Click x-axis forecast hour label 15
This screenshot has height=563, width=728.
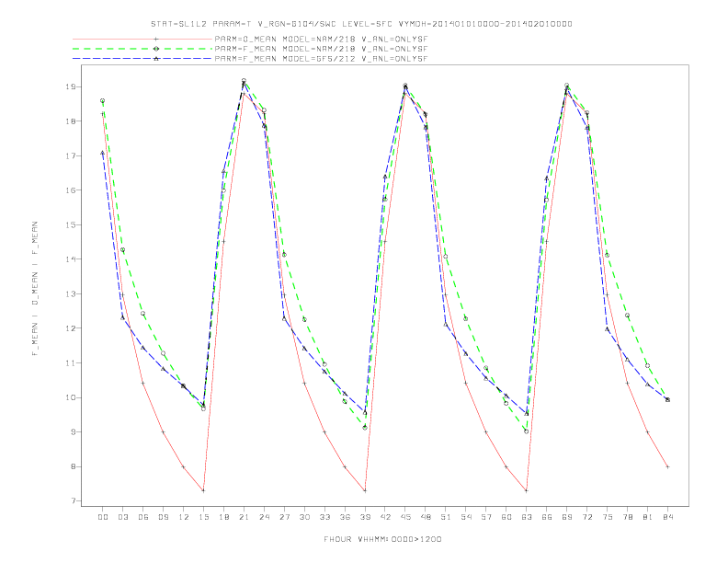203,517
